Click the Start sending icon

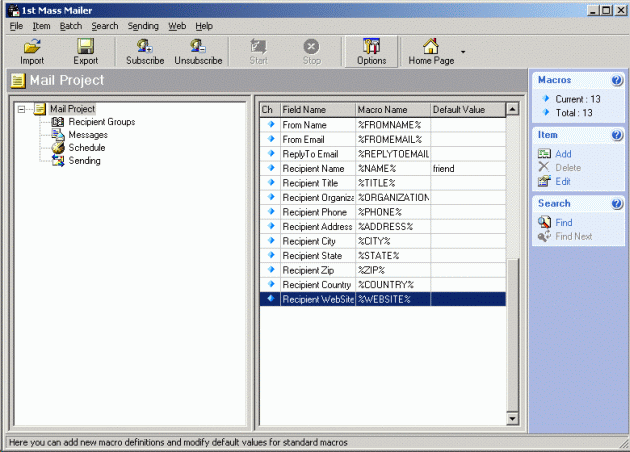click(x=258, y=46)
